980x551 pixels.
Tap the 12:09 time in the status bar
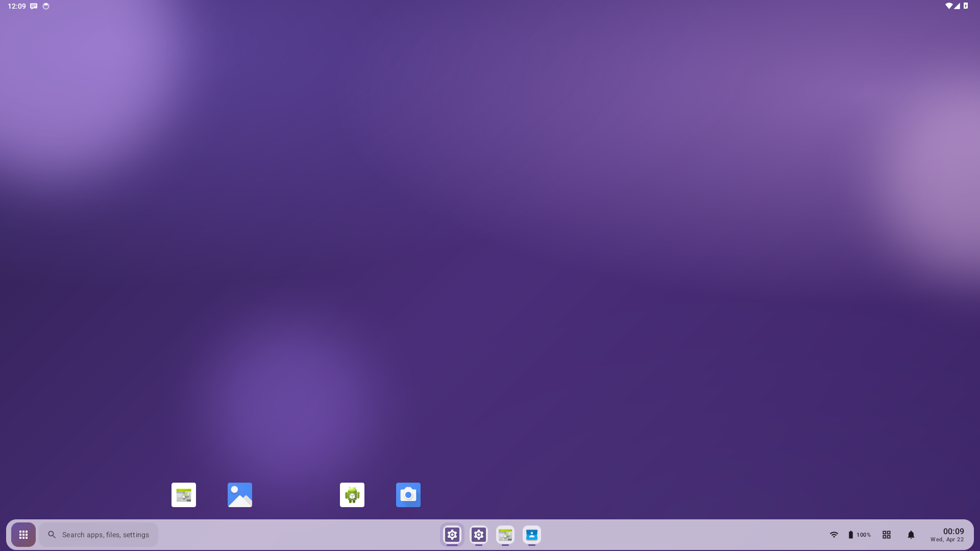click(x=17, y=6)
